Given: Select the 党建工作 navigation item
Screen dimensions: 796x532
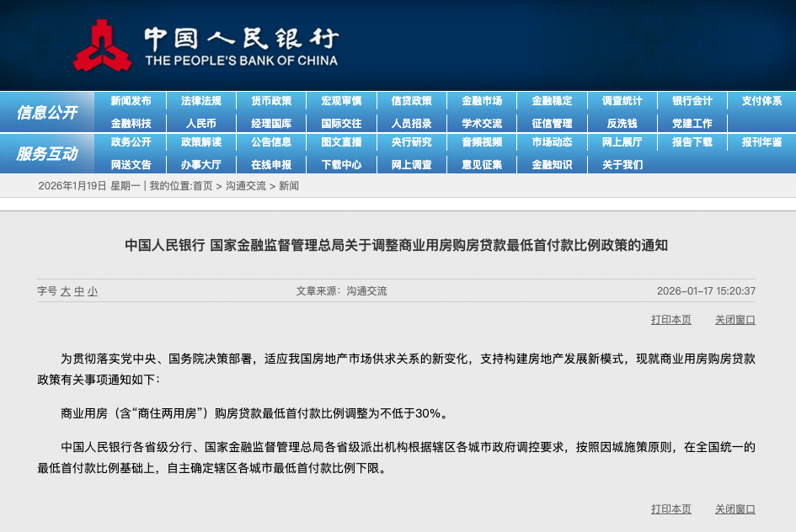Looking at the screenshot, I should (x=692, y=123).
